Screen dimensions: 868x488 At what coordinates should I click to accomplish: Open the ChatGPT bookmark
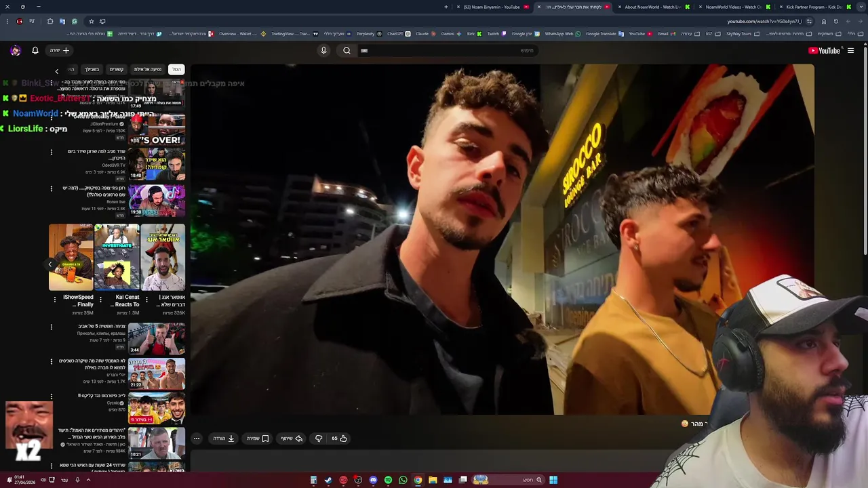pyautogui.click(x=398, y=33)
